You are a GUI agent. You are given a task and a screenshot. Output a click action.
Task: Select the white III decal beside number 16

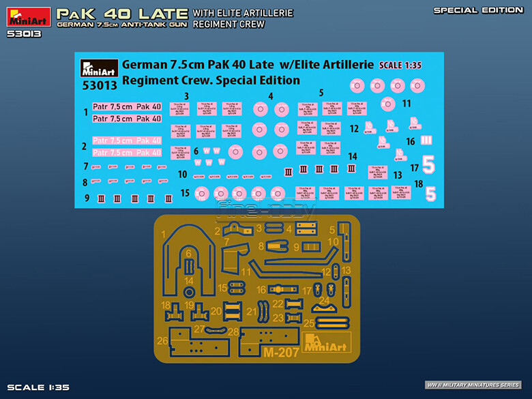(427, 141)
